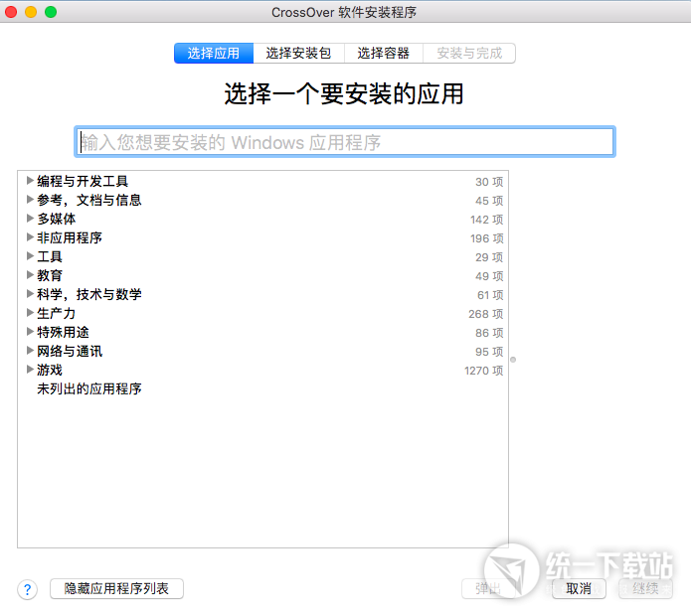Click the 选择一个要安装的应用 heading
691x616 pixels.
[x=344, y=93]
